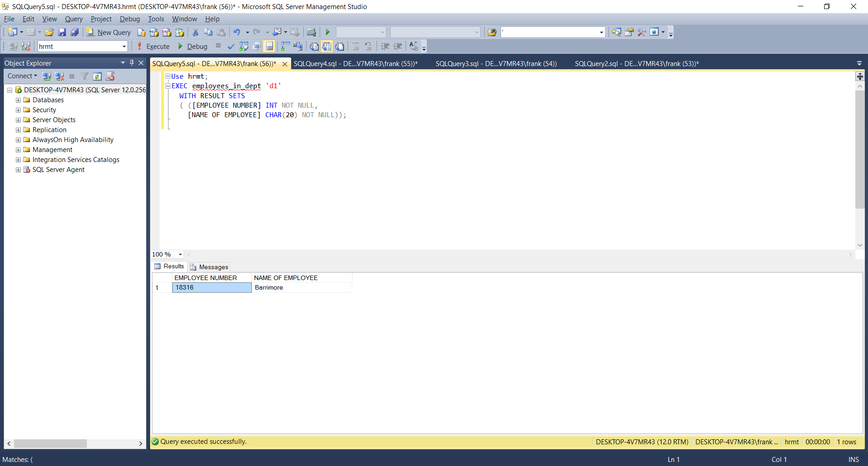Select Results to Grid option

pyautogui.click(x=327, y=46)
